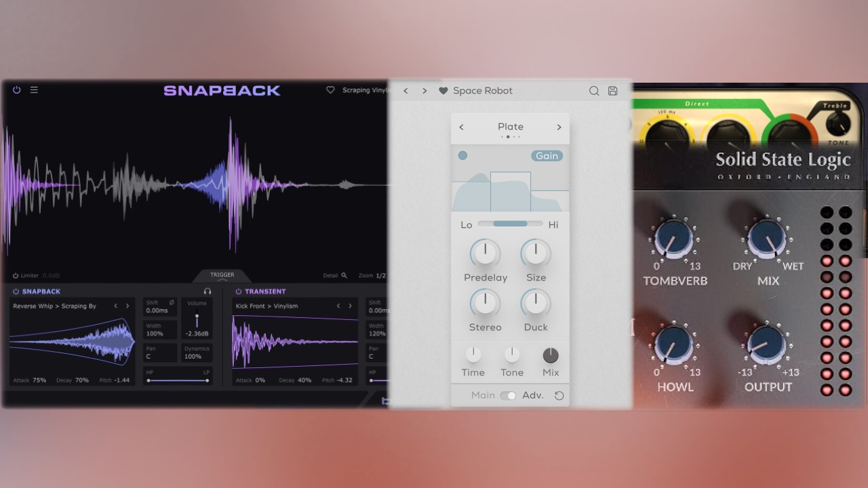Next preset arrow beside Space Robot
Image resolution: width=868 pixels, height=488 pixels.
425,91
